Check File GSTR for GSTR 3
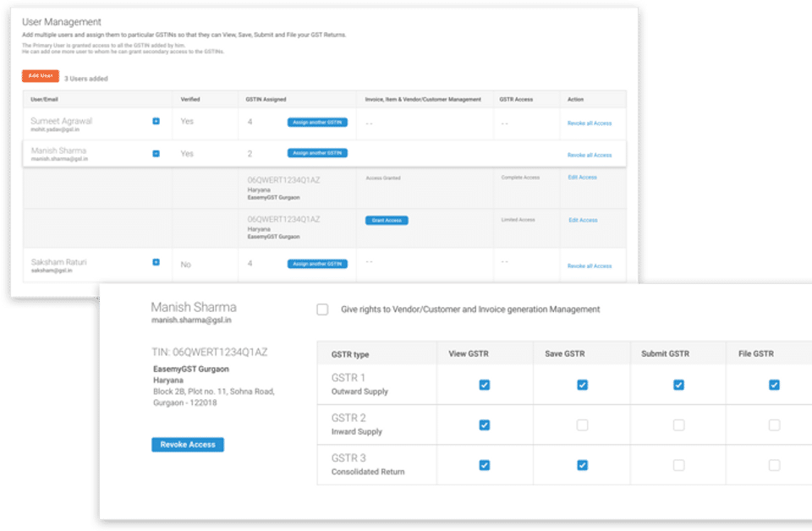 pyautogui.click(x=774, y=465)
